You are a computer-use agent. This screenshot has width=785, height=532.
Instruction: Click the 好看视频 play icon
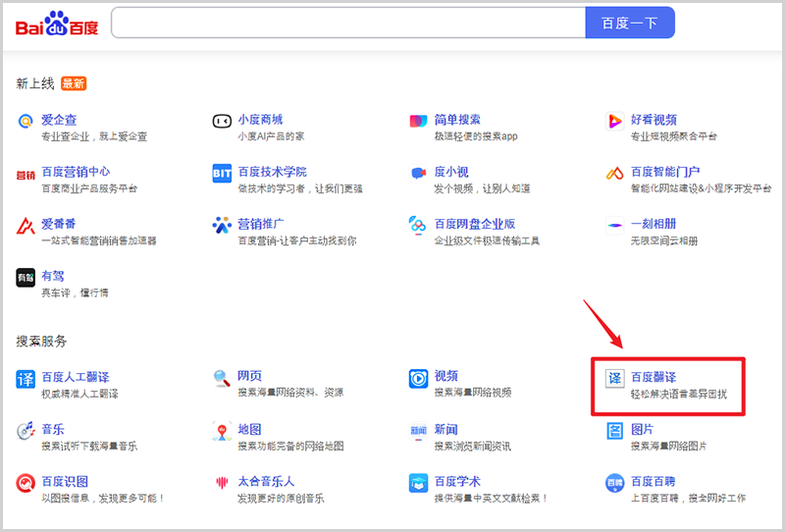tap(615, 122)
